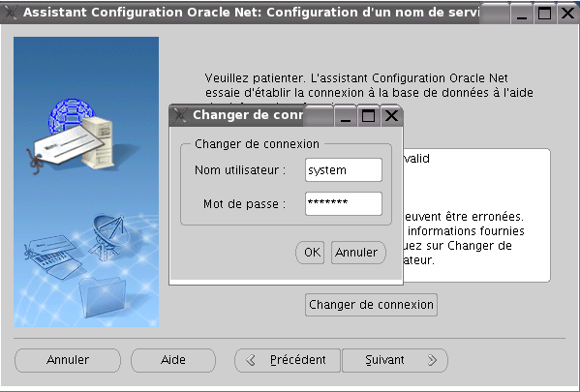
Task: Maximize the Oracle Net assistant window
Action: [545, 13]
